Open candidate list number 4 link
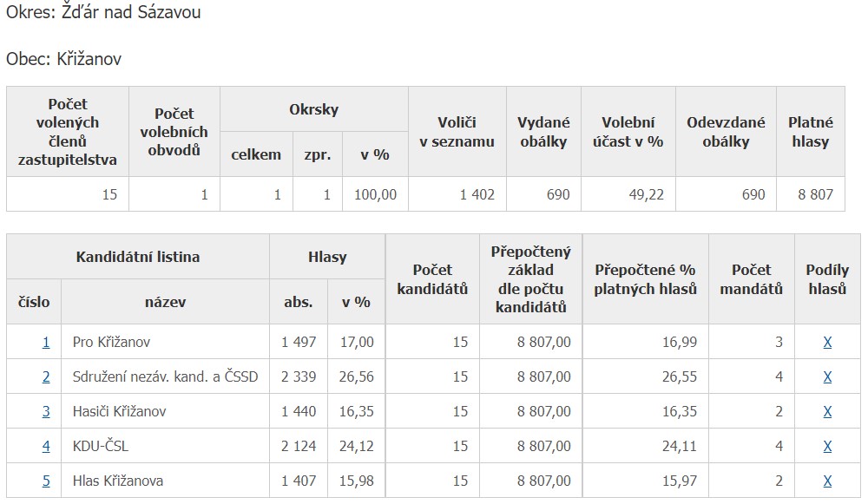 point(46,447)
